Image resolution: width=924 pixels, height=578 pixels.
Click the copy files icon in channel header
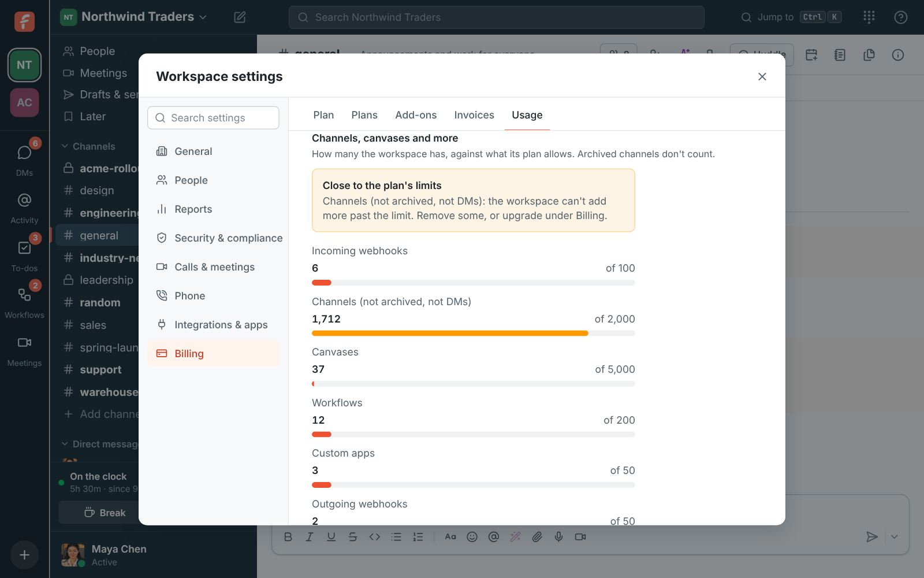coord(869,55)
